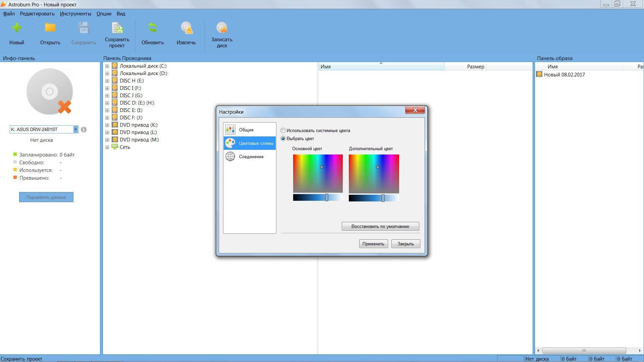The image size is (644, 362).
Task: Select Использовать системные цвета radio button
Action: coord(283,131)
